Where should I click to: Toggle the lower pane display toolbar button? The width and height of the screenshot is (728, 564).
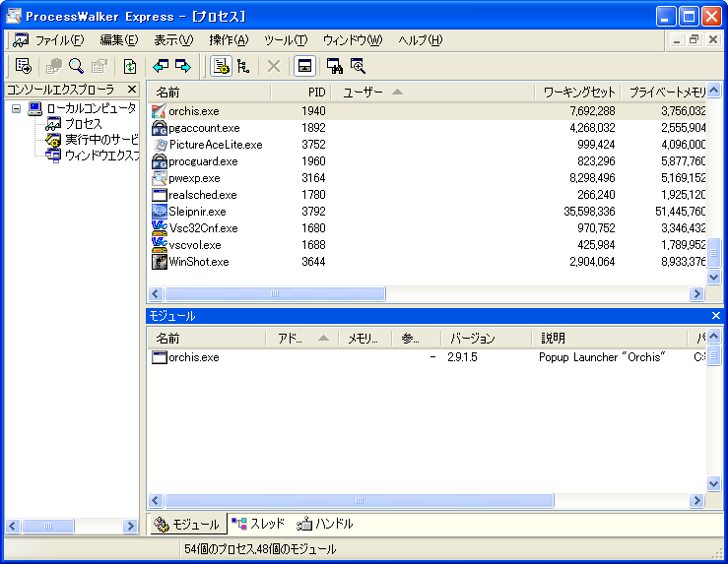(x=304, y=66)
